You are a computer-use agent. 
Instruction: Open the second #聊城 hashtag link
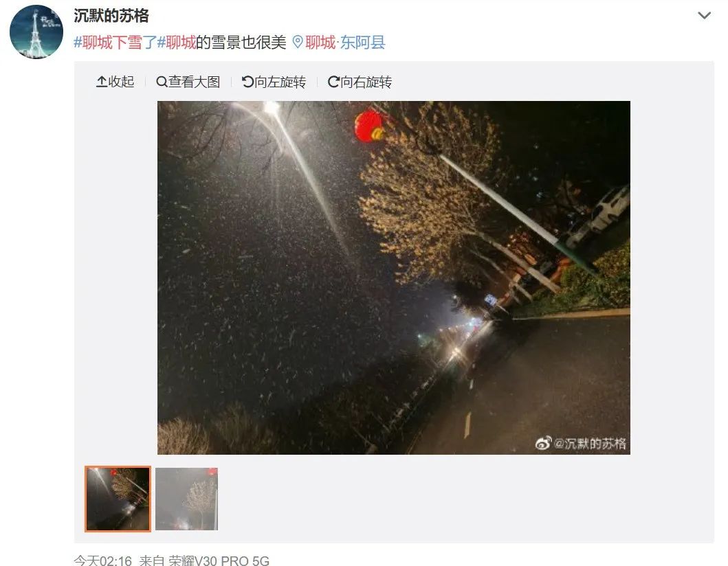177,43
